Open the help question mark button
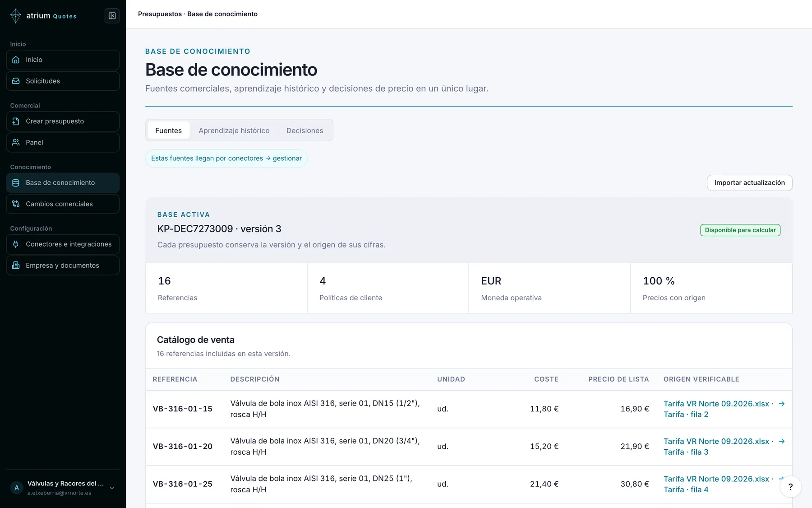The image size is (812, 508). click(x=790, y=487)
